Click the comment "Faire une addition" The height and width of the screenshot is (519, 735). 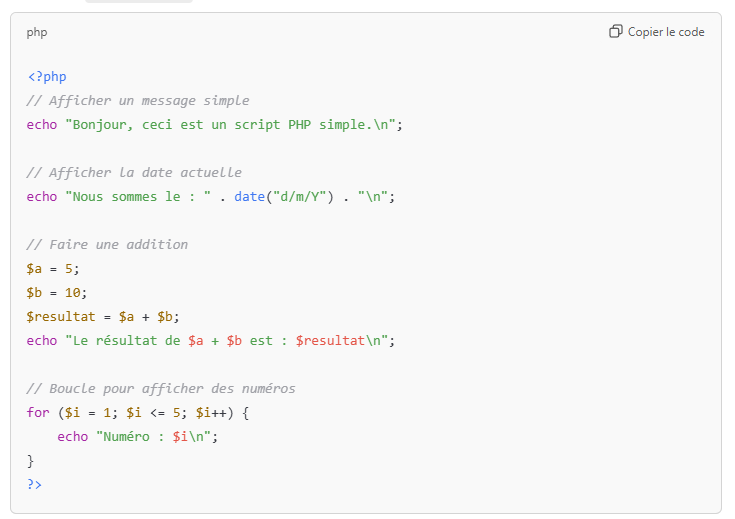[107, 245]
